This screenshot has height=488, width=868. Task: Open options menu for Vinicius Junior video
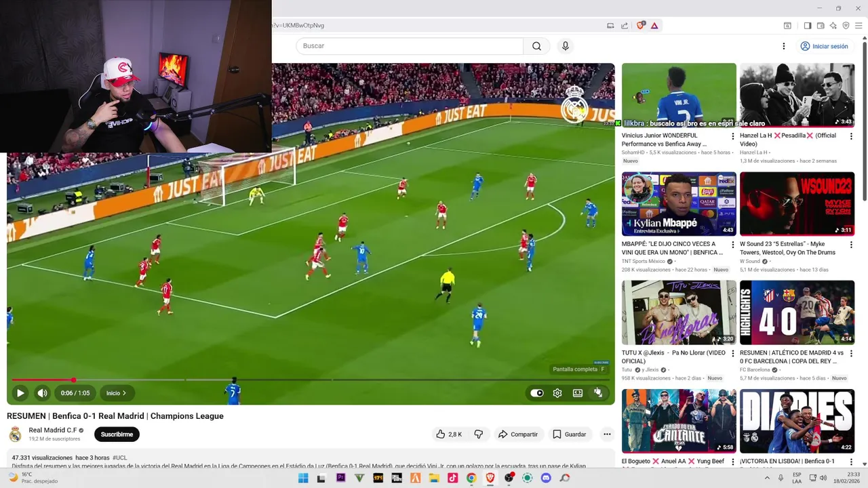[732, 136]
